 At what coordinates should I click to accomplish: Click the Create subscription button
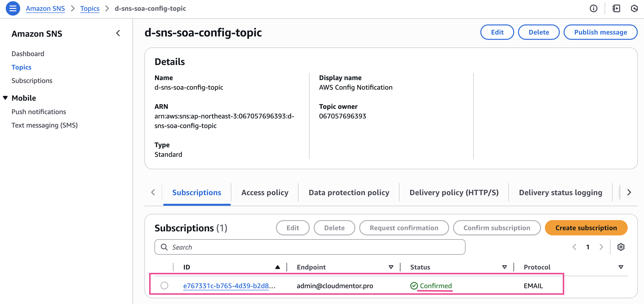click(586, 228)
